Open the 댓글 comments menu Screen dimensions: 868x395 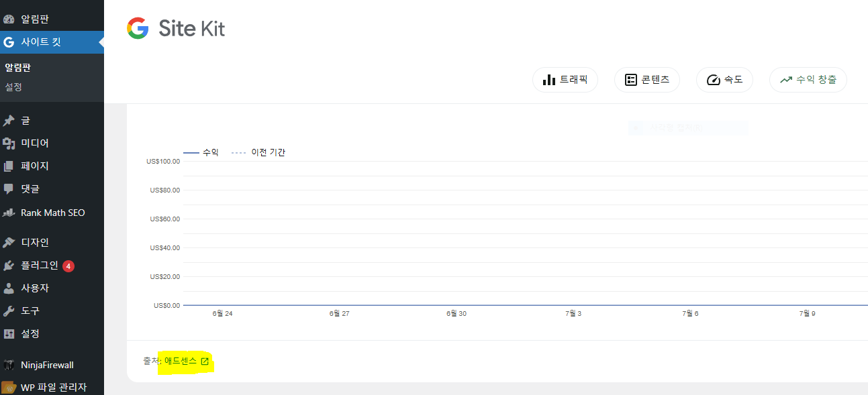[x=52, y=188]
